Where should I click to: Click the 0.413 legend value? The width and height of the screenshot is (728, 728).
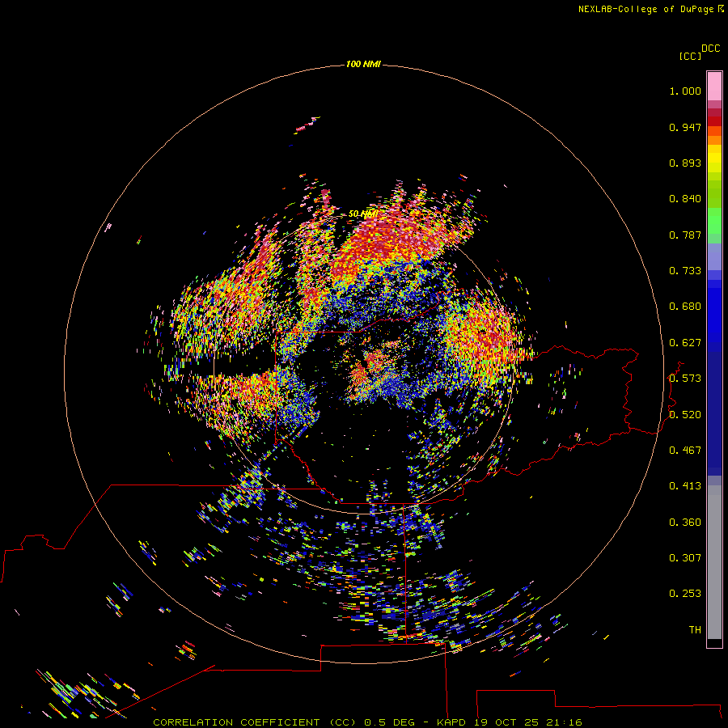point(685,486)
